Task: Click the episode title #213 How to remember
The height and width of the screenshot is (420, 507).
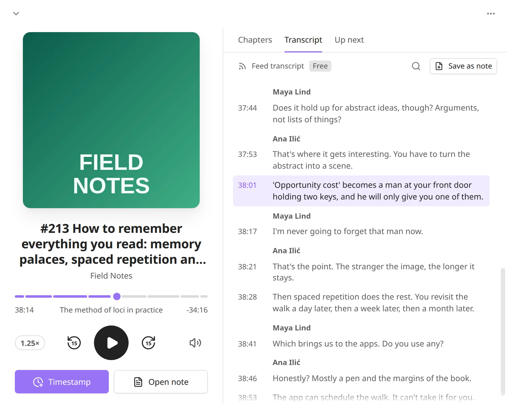Action: [x=111, y=244]
